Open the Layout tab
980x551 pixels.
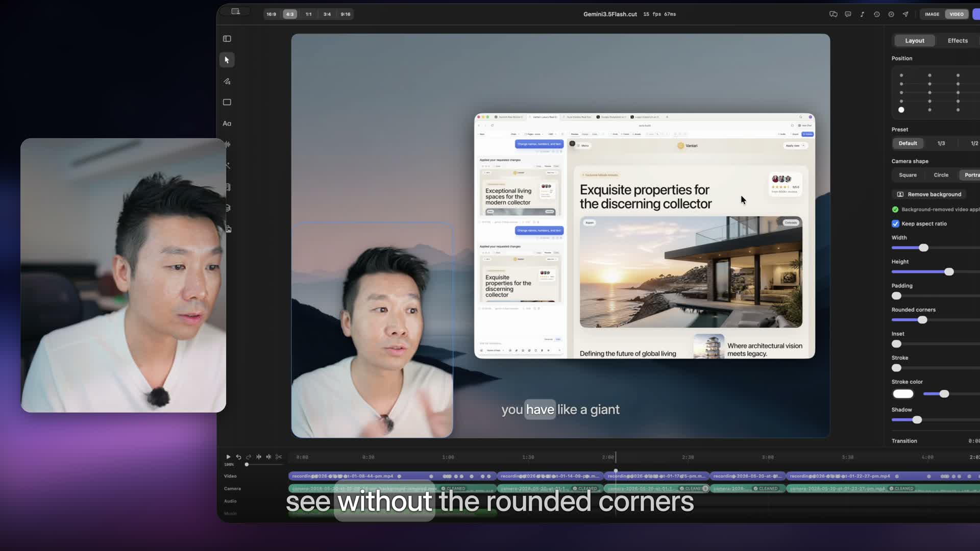(915, 41)
